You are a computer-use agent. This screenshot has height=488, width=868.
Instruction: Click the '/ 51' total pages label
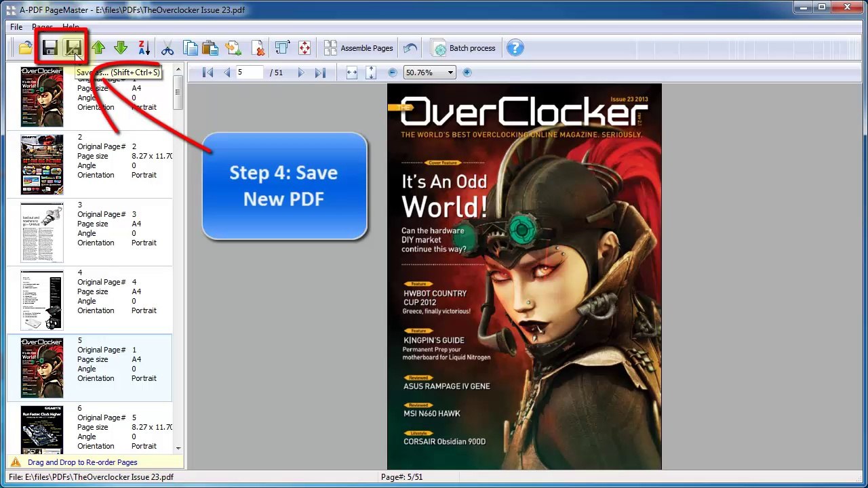tap(277, 73)
